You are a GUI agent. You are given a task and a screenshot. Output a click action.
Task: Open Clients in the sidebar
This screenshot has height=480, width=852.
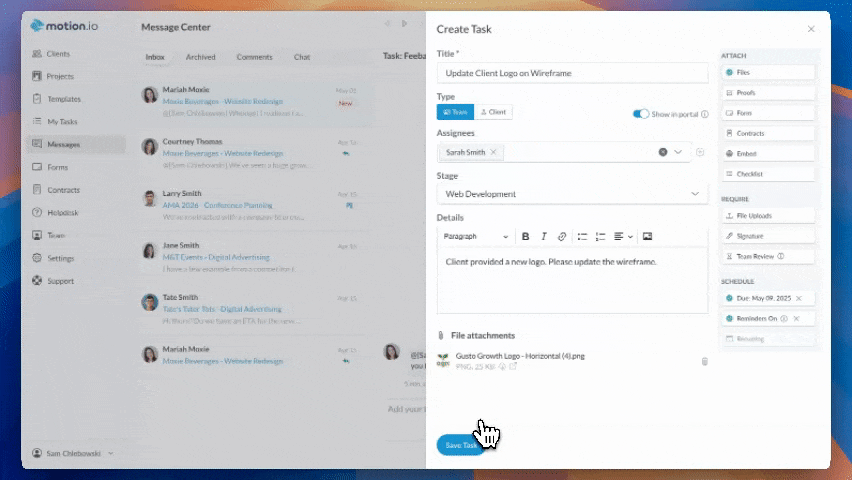[51, 54]
